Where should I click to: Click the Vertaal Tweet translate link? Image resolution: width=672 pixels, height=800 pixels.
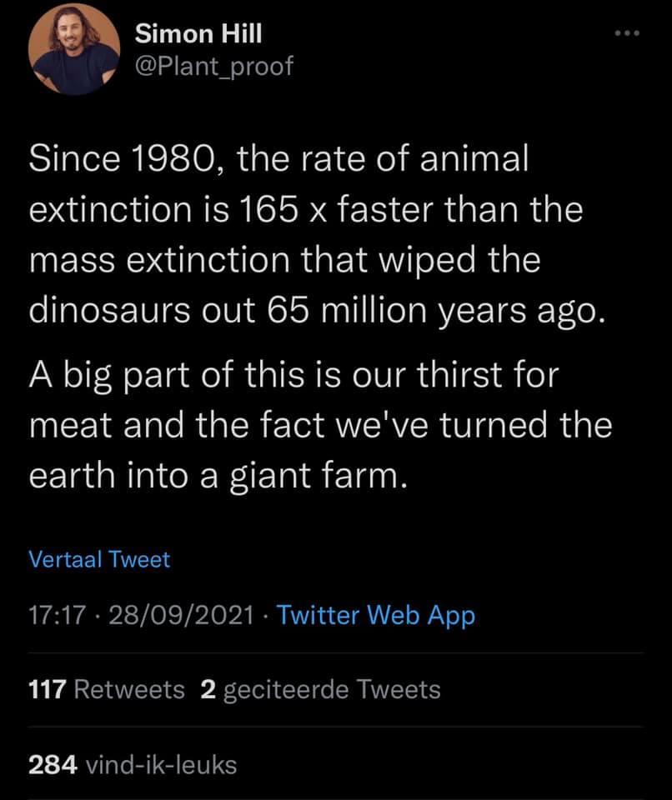98,559
